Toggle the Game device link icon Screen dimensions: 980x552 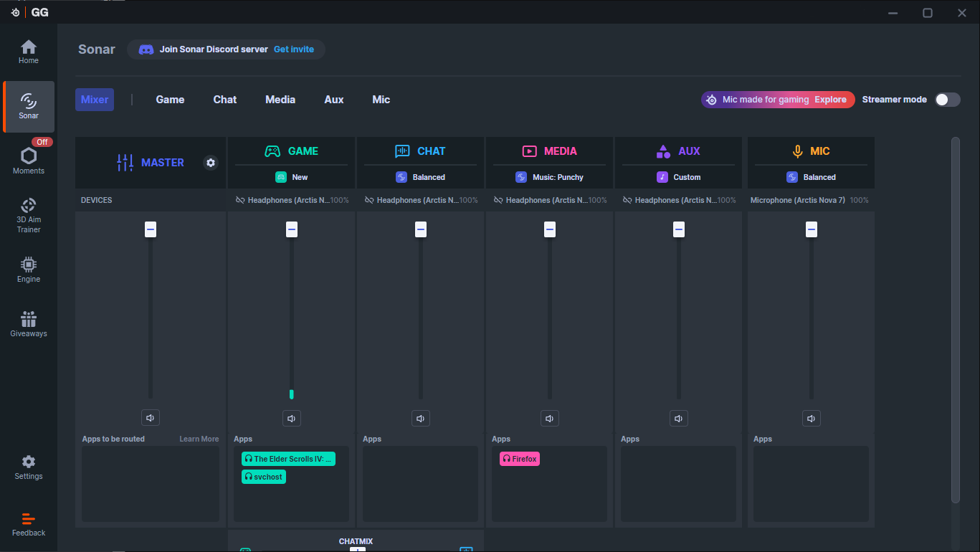click(x=240, y=200)
